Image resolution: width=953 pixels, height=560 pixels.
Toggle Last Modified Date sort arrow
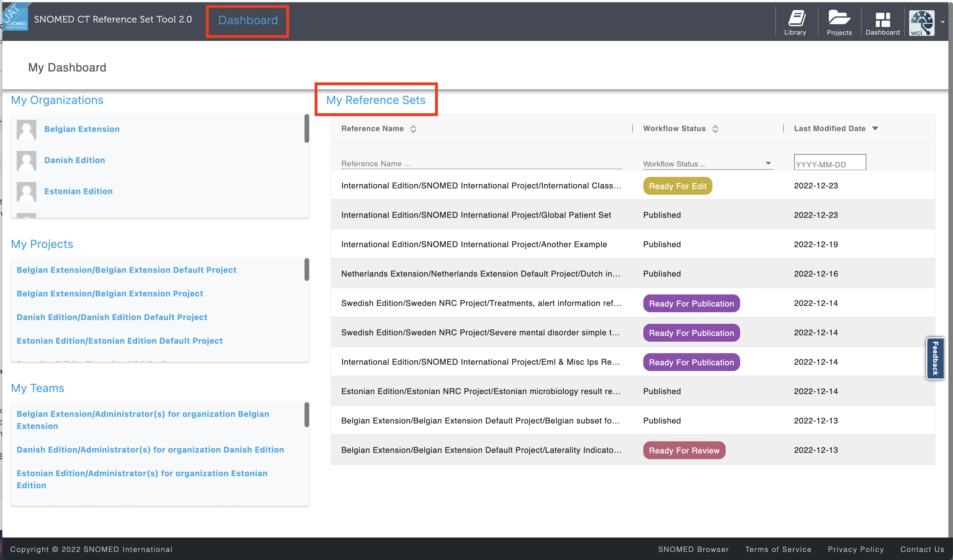tap(875, 128)
